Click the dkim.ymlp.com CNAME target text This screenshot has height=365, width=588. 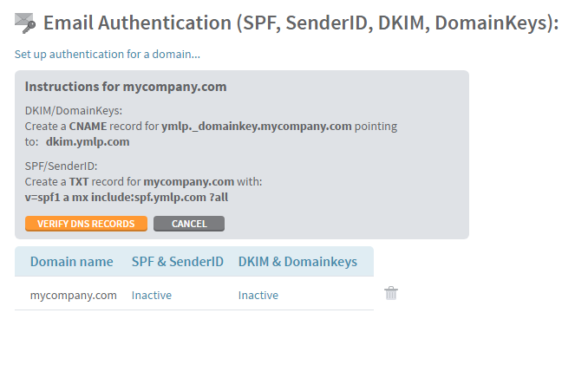tap(88, 142)
